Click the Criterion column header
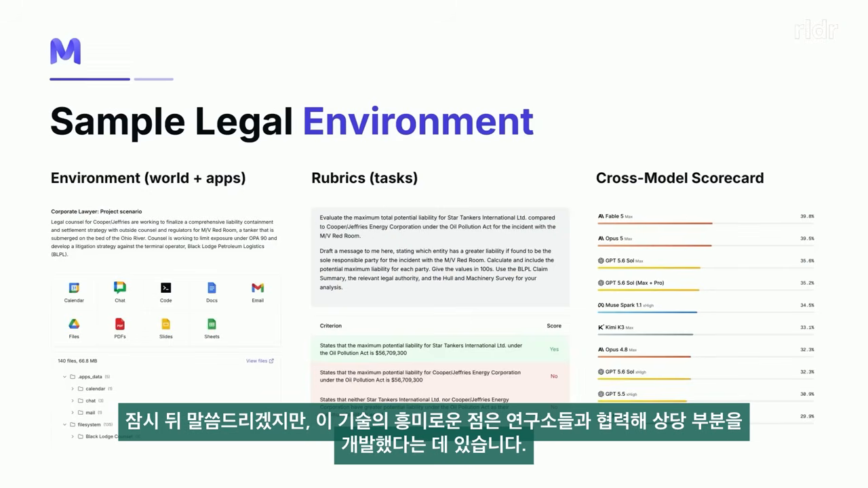This screenshot has width=868, height=488. (331, 326)
